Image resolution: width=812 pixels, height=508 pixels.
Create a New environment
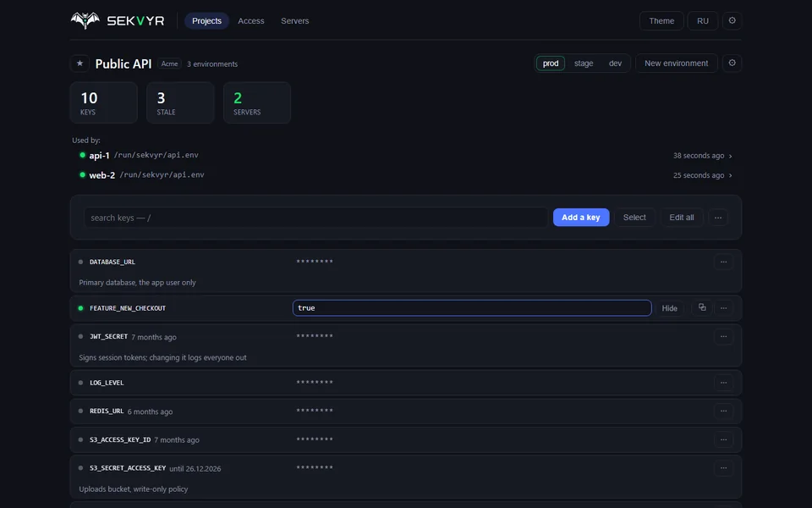coord(677,63)
